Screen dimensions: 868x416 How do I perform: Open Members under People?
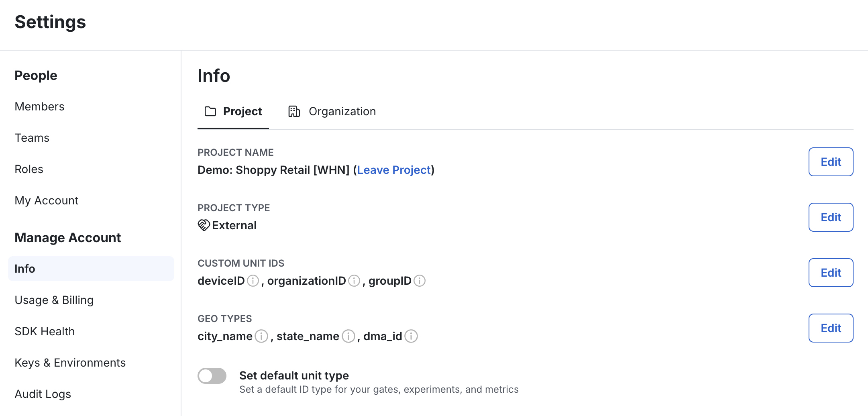tap(39, 106)
